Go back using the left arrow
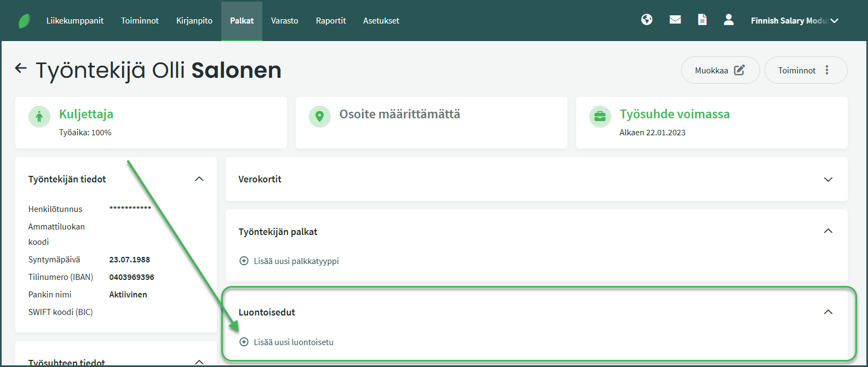The height and width of the screenshot is (367, 868). pos(21,68)
